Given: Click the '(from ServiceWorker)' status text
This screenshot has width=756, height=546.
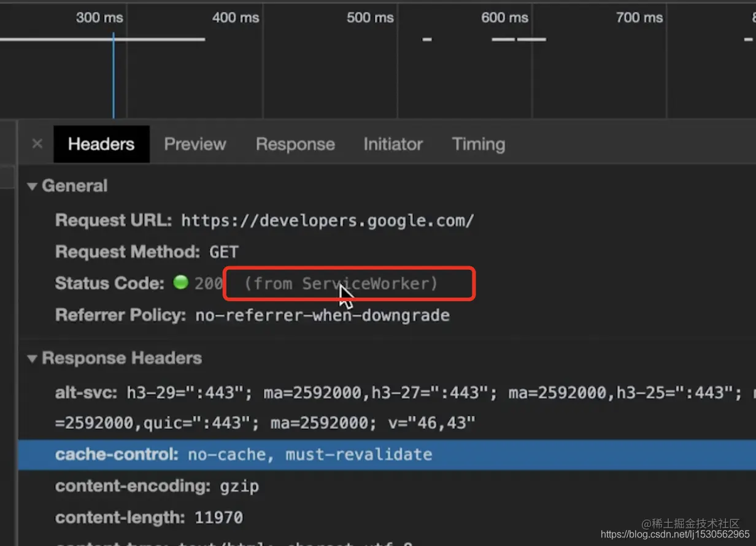Looking at the screenshot, I should 341,283.
